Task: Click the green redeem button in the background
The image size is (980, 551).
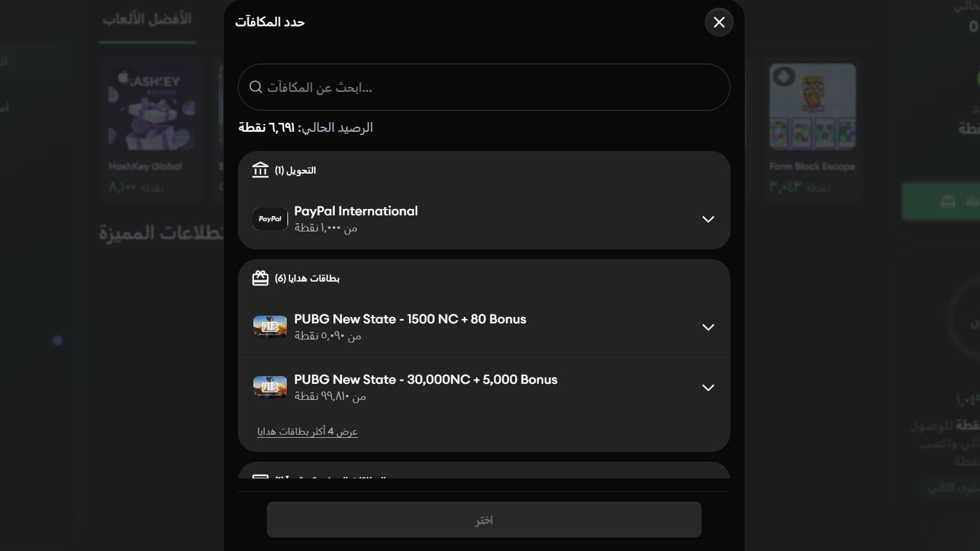Action: pyautogui.click(x=942, y=201)
